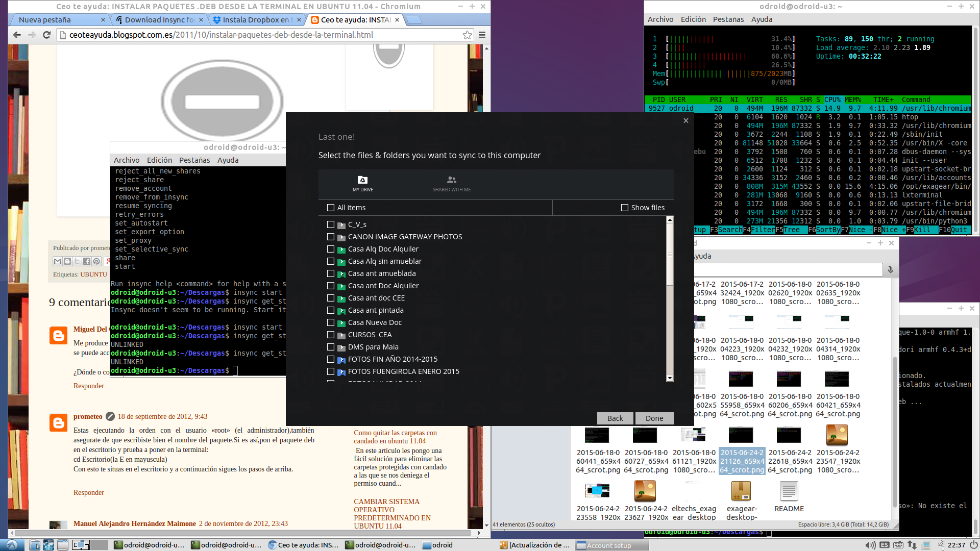The height and width of the screenshot is (551, 980).
Task: Expand the C_V_s folder arrow
Action: tap(341, 225)
